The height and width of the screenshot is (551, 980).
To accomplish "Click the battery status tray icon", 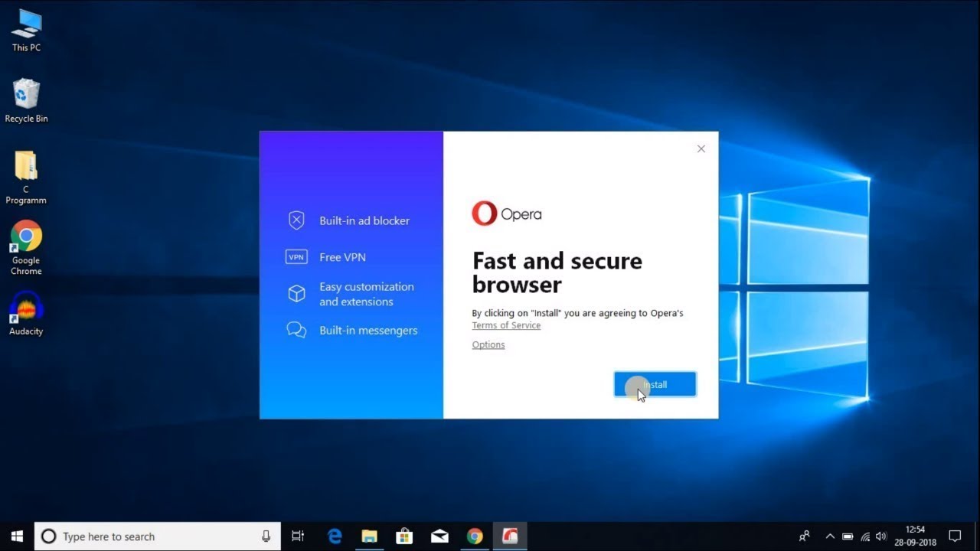I will coord(848,536).
